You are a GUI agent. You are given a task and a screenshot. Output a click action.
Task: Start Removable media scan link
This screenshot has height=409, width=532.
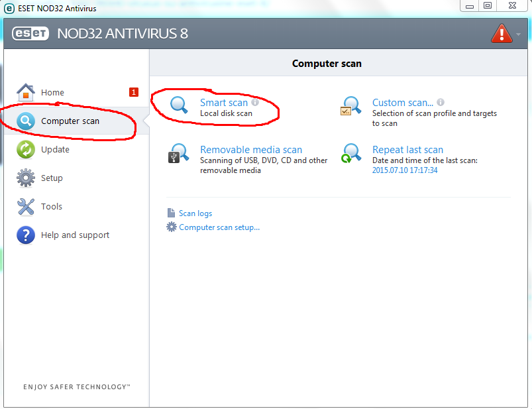tap(251, 150)
